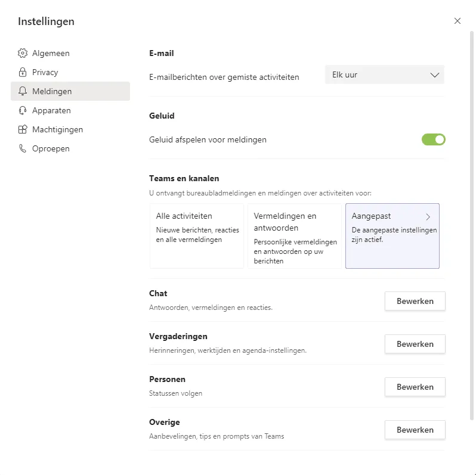Click Bewerken next to Personen
Screen dimensions: 476x475
(x=415, y=387)
